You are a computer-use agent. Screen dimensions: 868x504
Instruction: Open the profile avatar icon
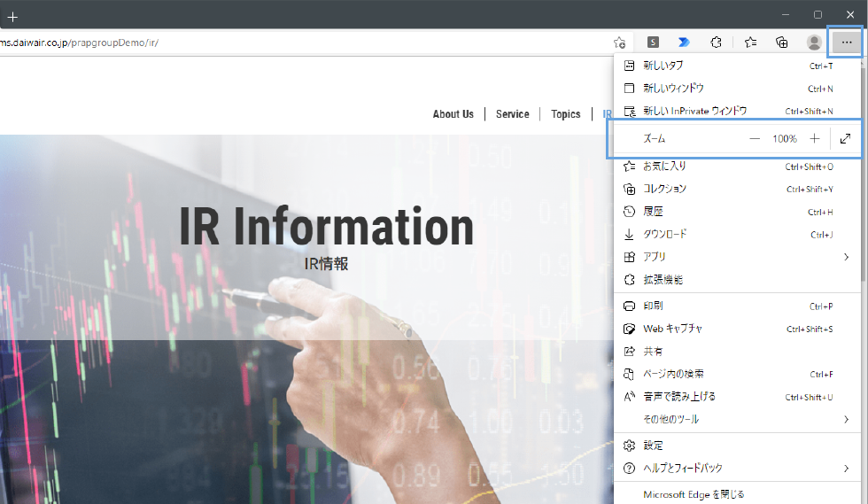(x=814, y=43)
